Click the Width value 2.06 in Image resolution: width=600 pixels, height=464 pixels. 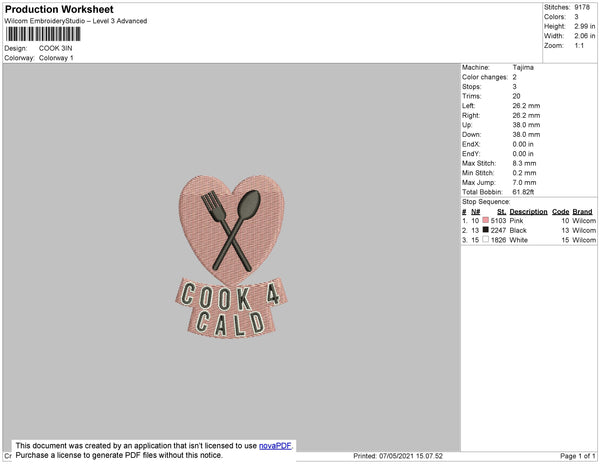584,36
